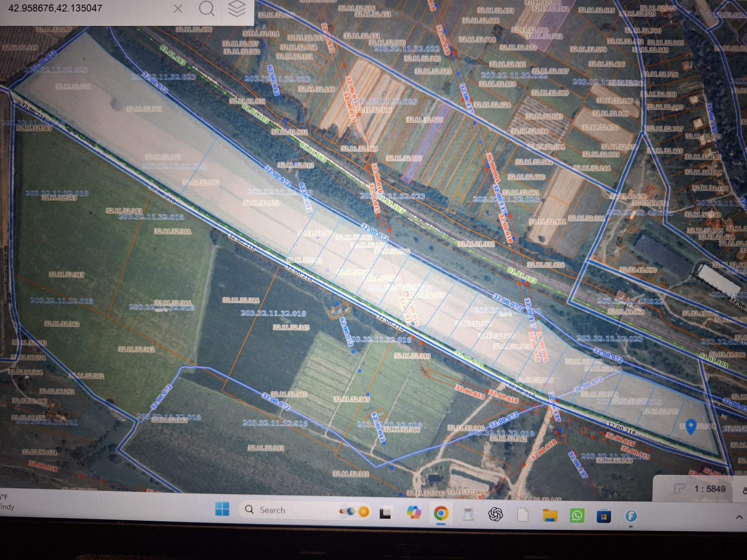Select parcel label 32.11.32.481

(x=547, y=222)
